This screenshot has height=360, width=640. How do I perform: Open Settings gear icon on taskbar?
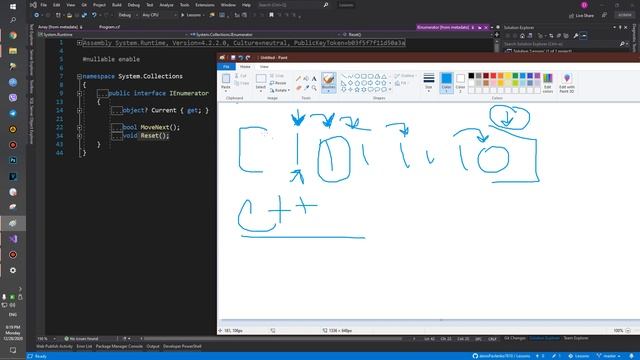[x=13, y=270]
